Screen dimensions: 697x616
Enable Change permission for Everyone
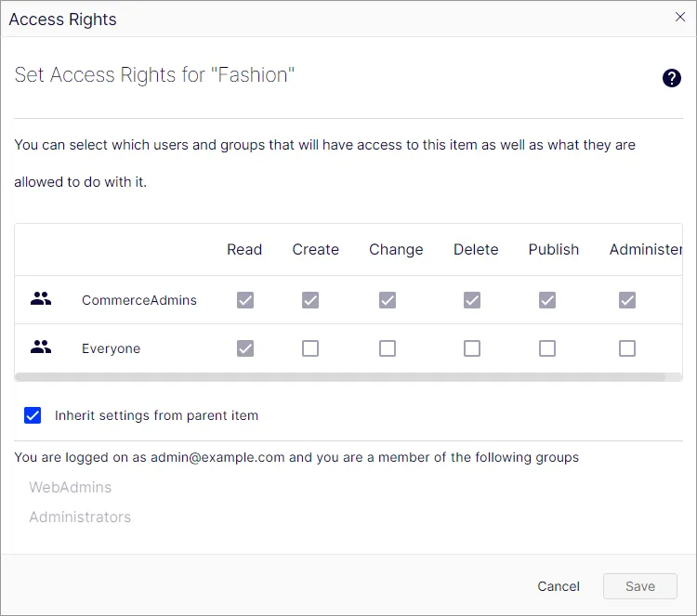coord(388,348)
